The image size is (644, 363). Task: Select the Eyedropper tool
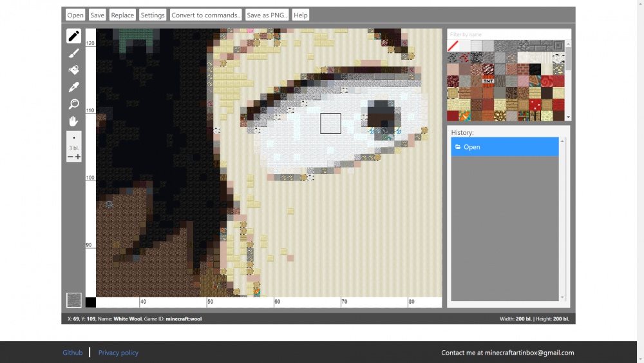pos(74,87)
